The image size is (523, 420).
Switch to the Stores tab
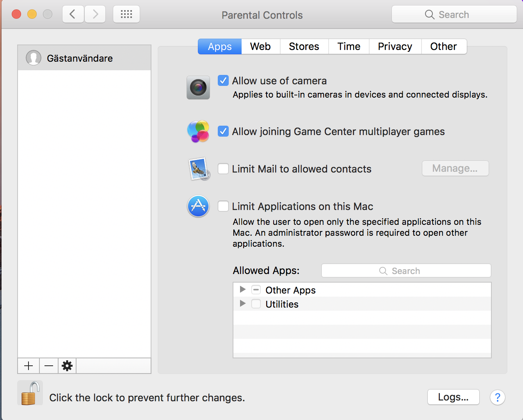304,46
